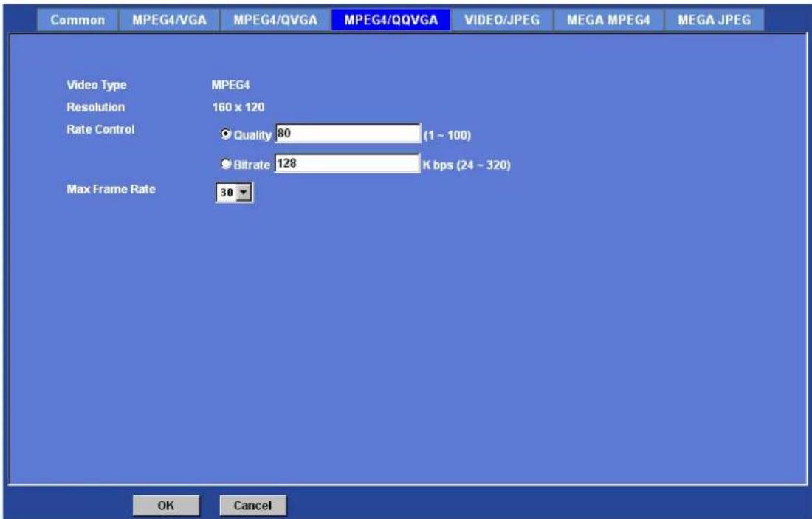Open the MEGA MPEG4 tab
The width and height of the screenshot is (812, 519).
tap(608, 20)
